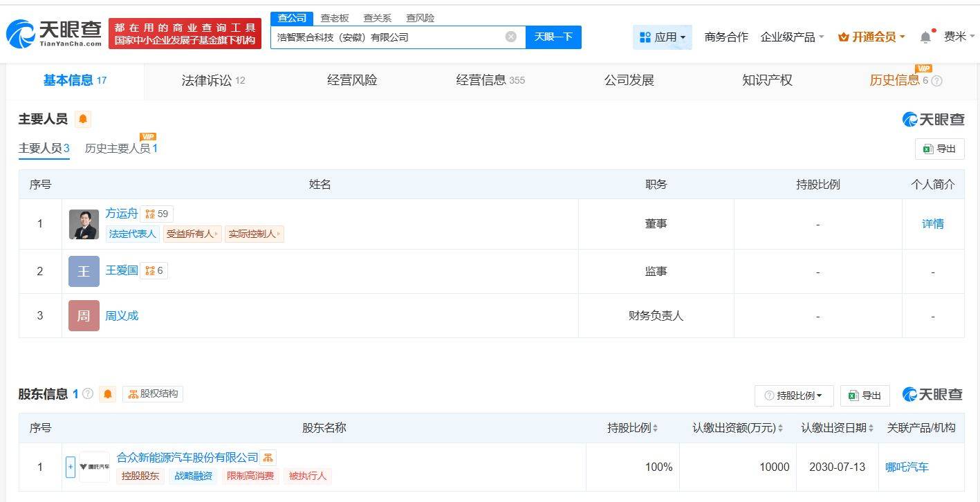This screenshot has width=980, height=502.
Task: Open the 应用 dropdown menu
Action: pyautogui.click(x=663, y=37)
